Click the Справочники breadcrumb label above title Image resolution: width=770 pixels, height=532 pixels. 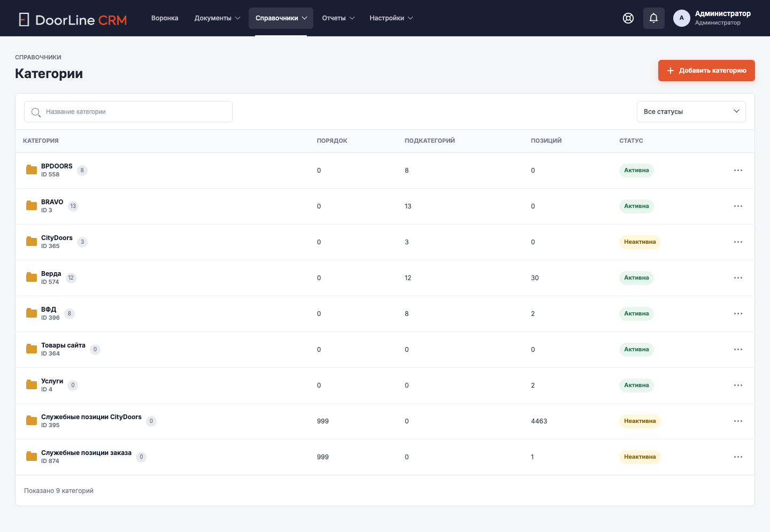click(x=38, y=57)
